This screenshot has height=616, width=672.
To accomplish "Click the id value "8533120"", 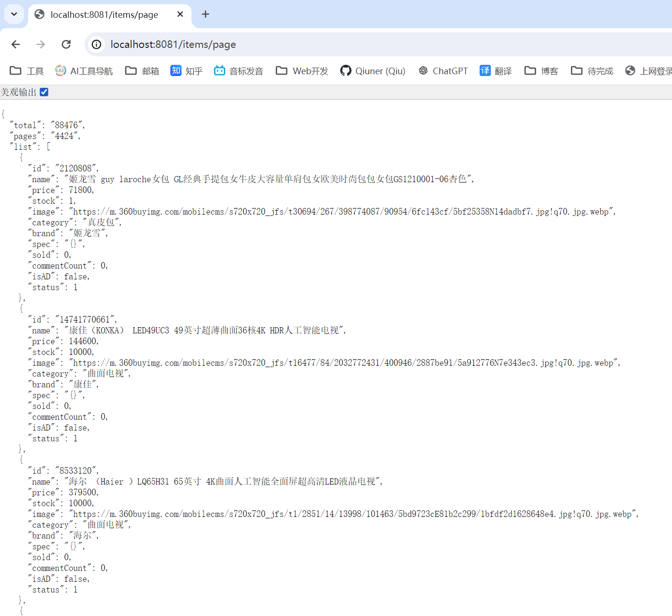I will (76, 470).
